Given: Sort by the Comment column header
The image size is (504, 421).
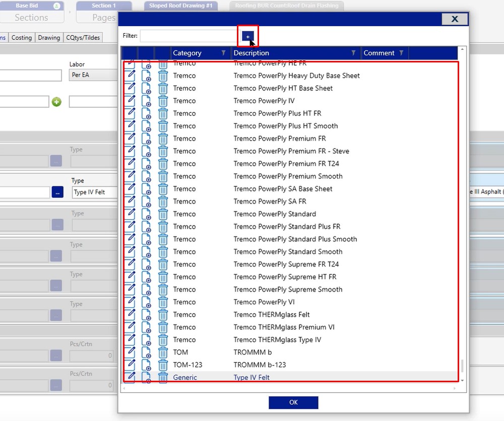Looking at the screenshot, I should tap(379, 53).
